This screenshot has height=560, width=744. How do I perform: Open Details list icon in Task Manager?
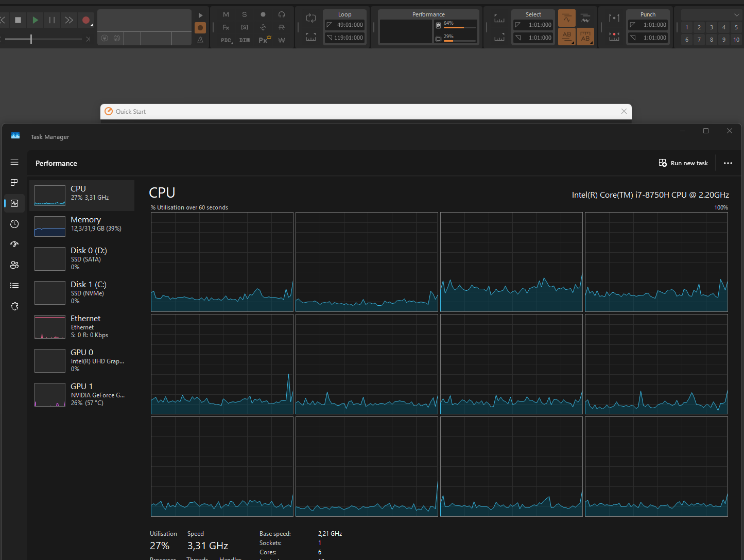tap(14, 286)
